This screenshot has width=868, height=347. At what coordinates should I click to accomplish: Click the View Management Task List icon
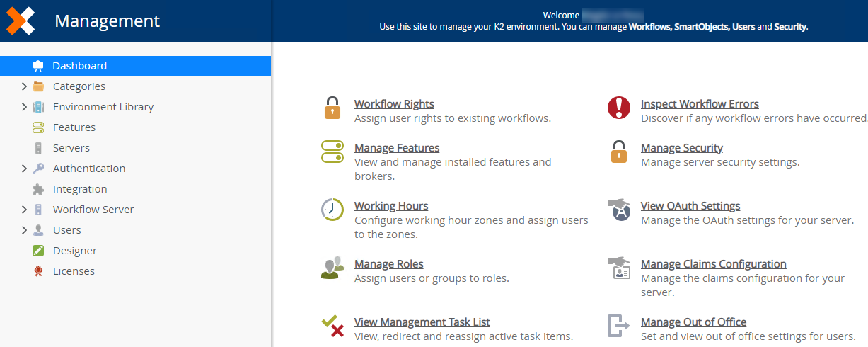tap(332, 326)
